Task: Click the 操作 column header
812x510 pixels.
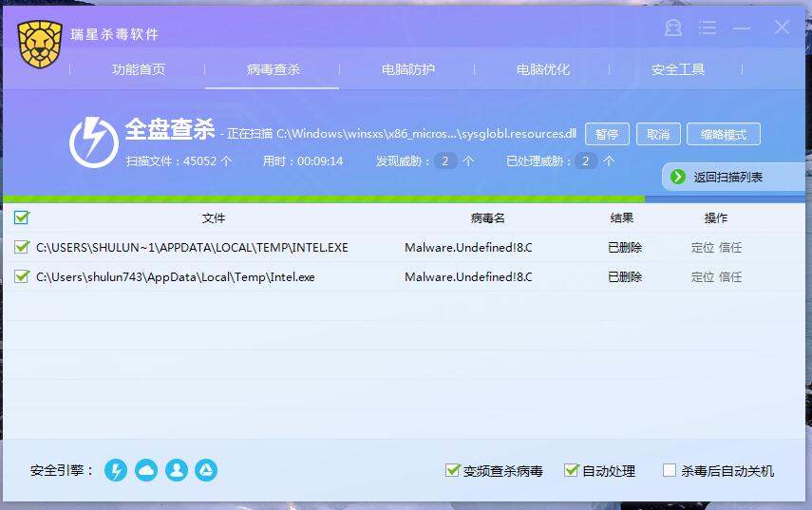Action: pos(716,218)
